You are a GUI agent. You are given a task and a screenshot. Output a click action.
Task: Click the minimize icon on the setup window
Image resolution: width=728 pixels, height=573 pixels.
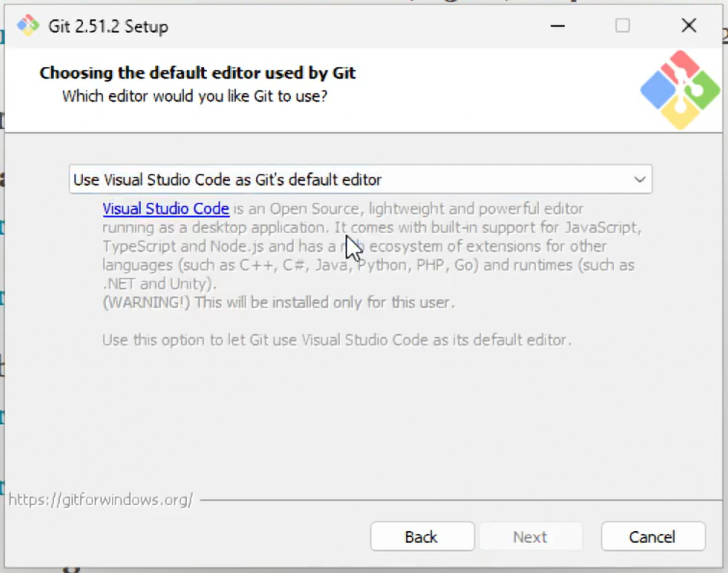point(558,25)
